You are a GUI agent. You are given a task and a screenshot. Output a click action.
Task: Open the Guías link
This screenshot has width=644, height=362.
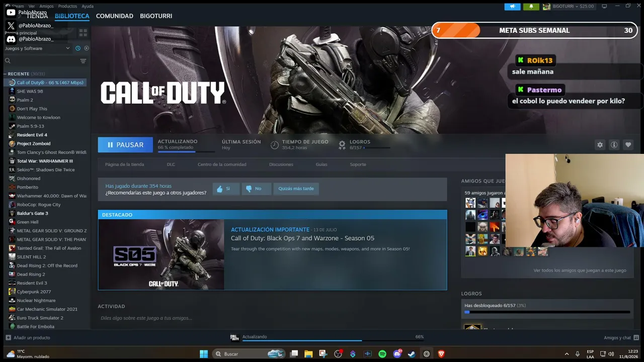[321, 164]
